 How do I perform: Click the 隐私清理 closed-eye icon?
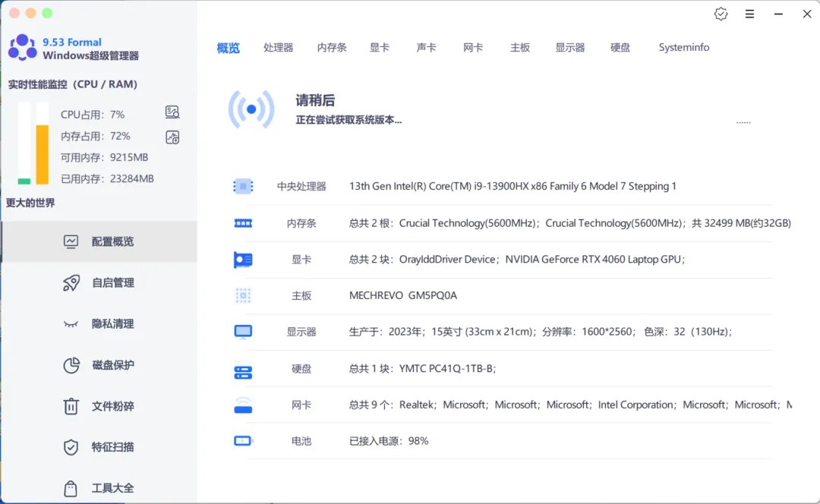click(x=71, y=325)
